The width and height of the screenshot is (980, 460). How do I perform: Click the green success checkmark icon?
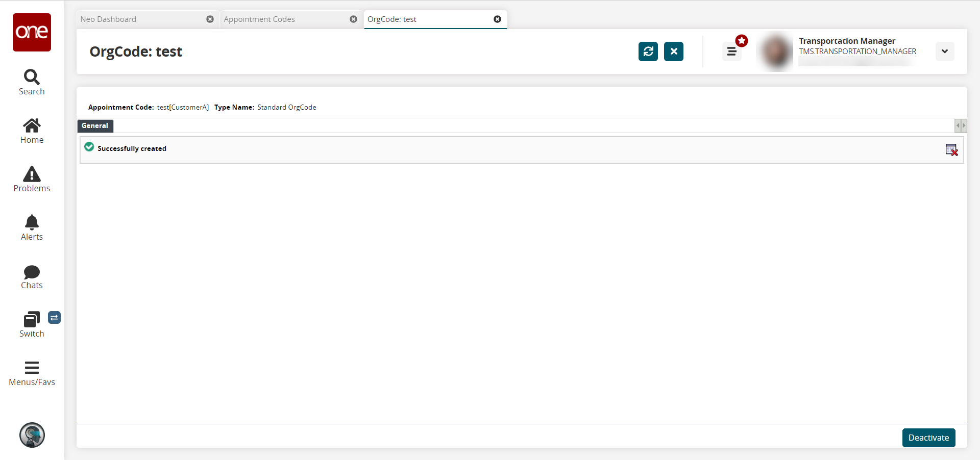point(89,147)
